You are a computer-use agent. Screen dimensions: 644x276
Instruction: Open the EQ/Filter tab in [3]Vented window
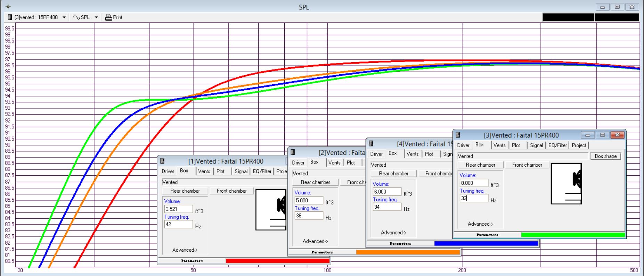(557, 145)
